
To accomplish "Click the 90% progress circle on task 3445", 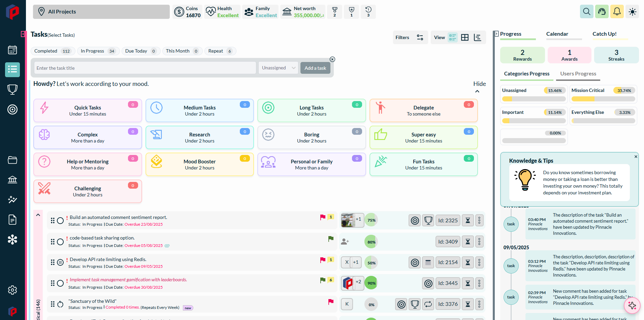I will 371,283.
